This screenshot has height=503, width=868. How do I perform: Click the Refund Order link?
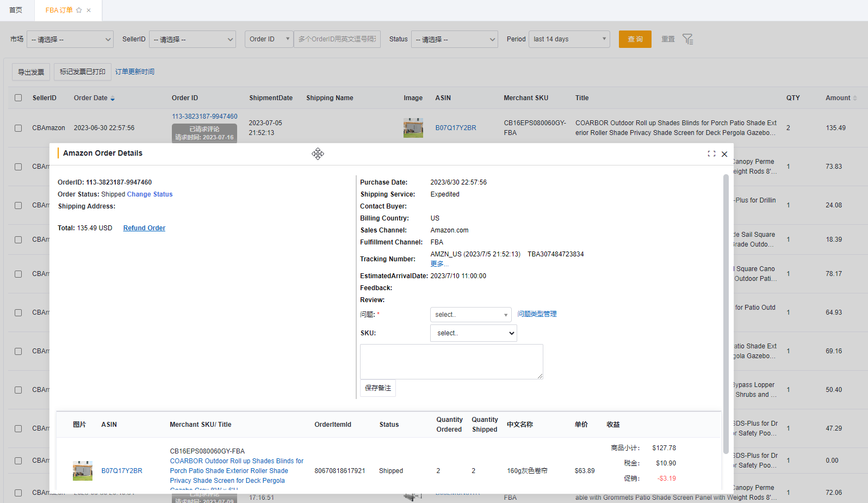coord(144,228)
